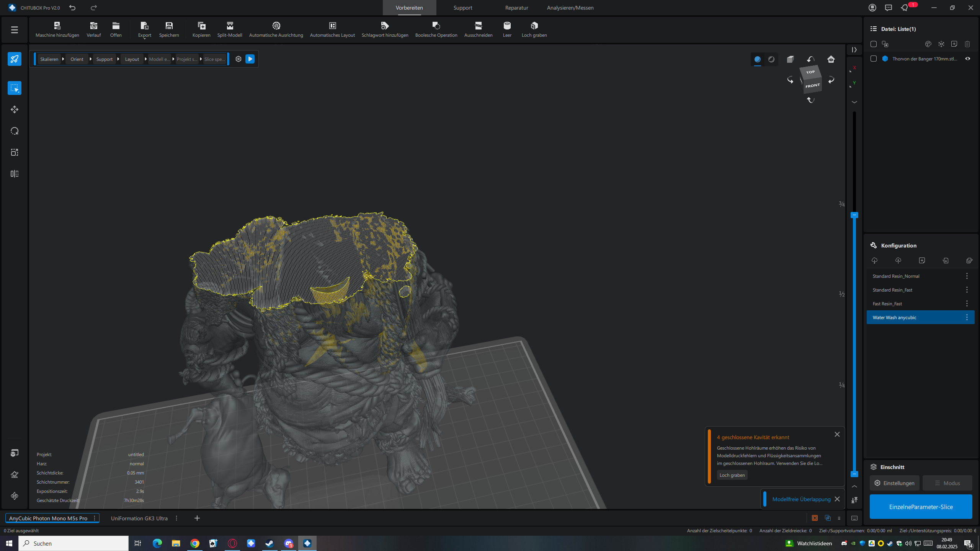Screen dimensions: 980x551
Task: Run Automatische Ausrichtung
Action: point(276,29)
